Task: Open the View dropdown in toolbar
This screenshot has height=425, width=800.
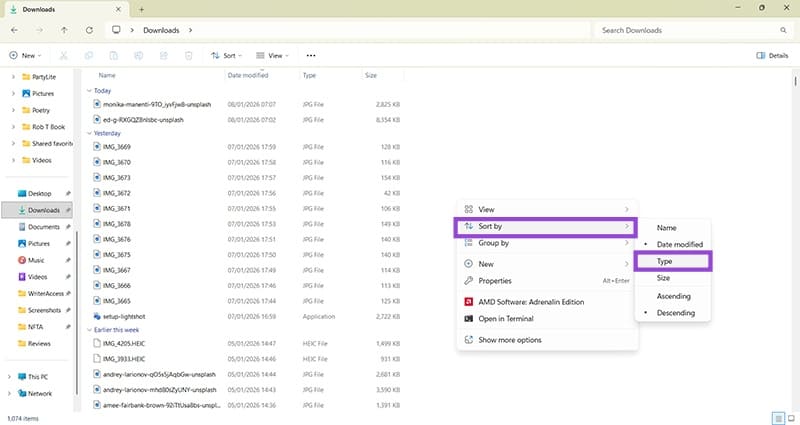Action: pyautogui.click(x=272, y=56)
